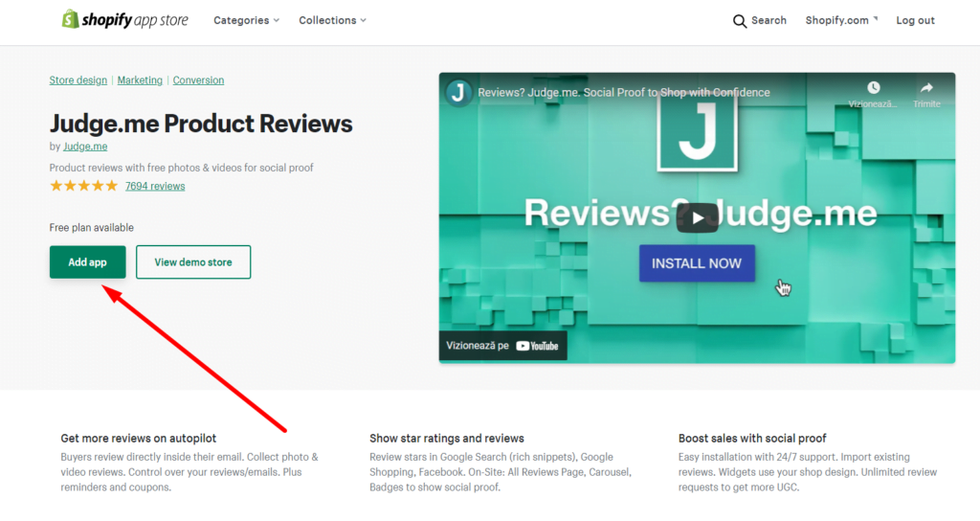Viewport: 980px width, 521px height.
Task: Open the Judge.me developer link
Action: pyautogui.click(x=85, y=147)
